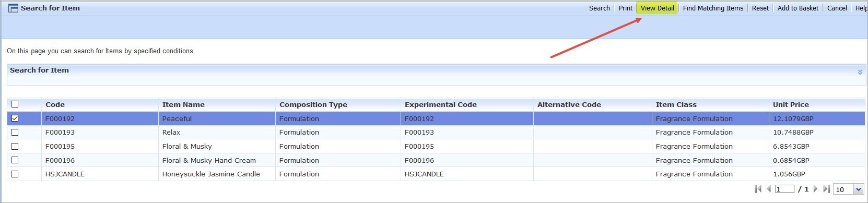The image size is (868, 203).
Task: Sort by the Unit Price column header
Action: click(791, 104)
